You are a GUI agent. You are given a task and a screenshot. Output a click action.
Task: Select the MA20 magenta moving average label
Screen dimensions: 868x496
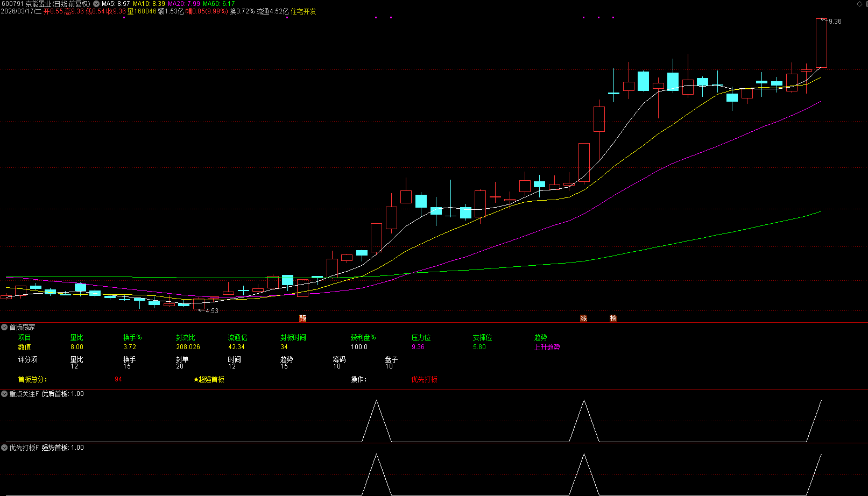(x=184, y=4)
